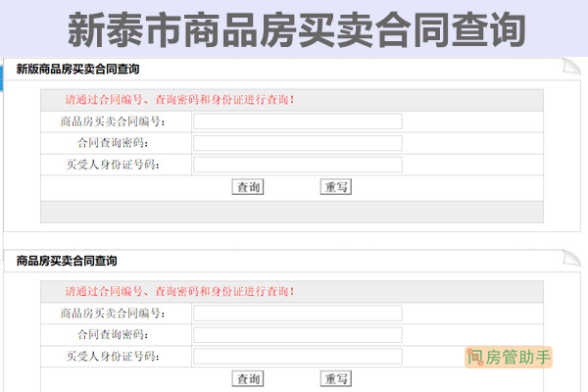
Task: Click 买受人身份证号码 field in lower form
Action: pyautogui.click(x=298, y=357)
